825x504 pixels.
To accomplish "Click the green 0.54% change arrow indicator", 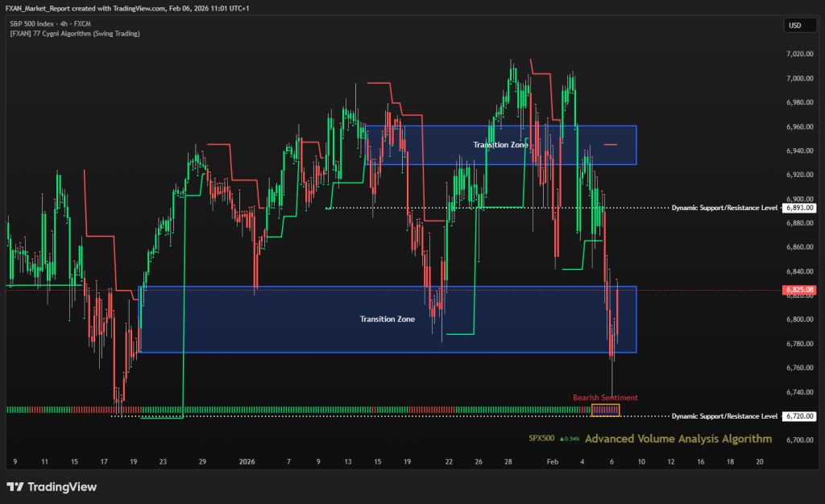I will click(568, 440).
